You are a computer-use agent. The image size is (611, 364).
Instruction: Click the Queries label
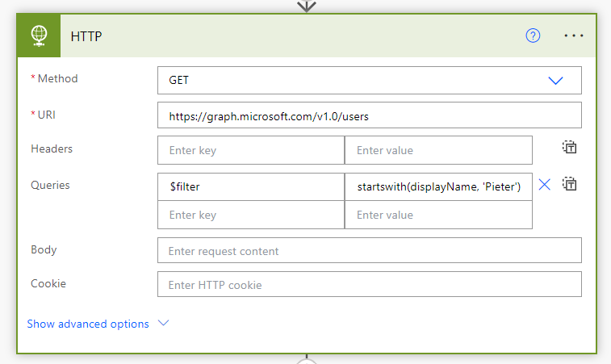pyautogui.click(x=50, y=185)
